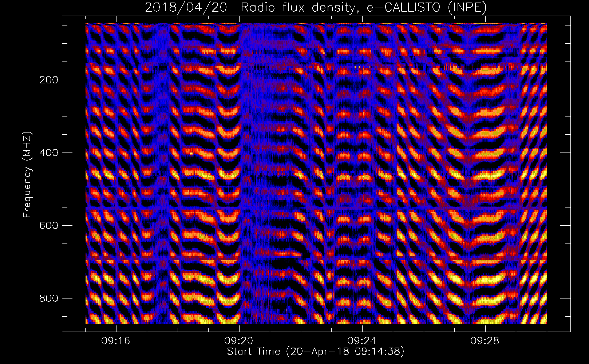
Task: Click the 09:16 time tick label
Action: 116,341
